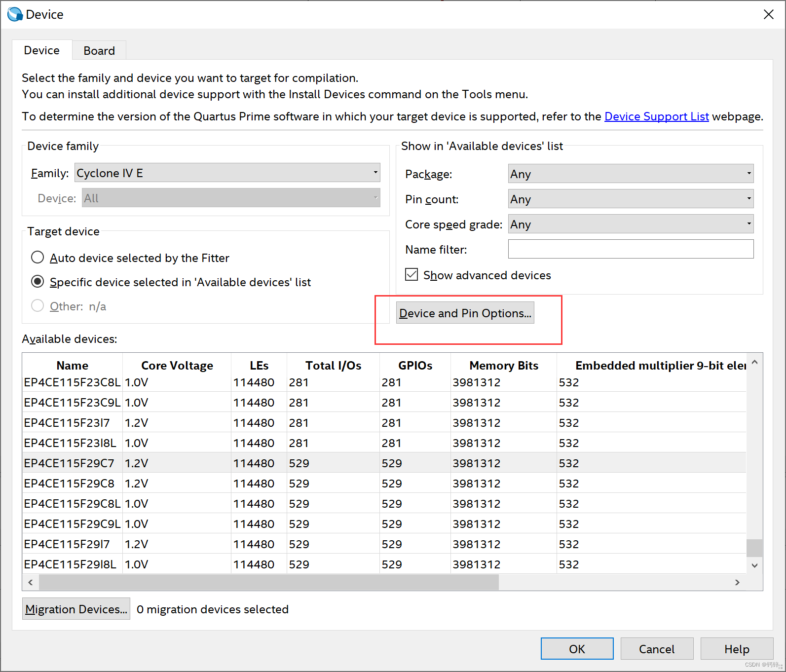This screenshot has height=672, width=786.
Task: Close the Device dialog window
Action: (x=768, y=14)
